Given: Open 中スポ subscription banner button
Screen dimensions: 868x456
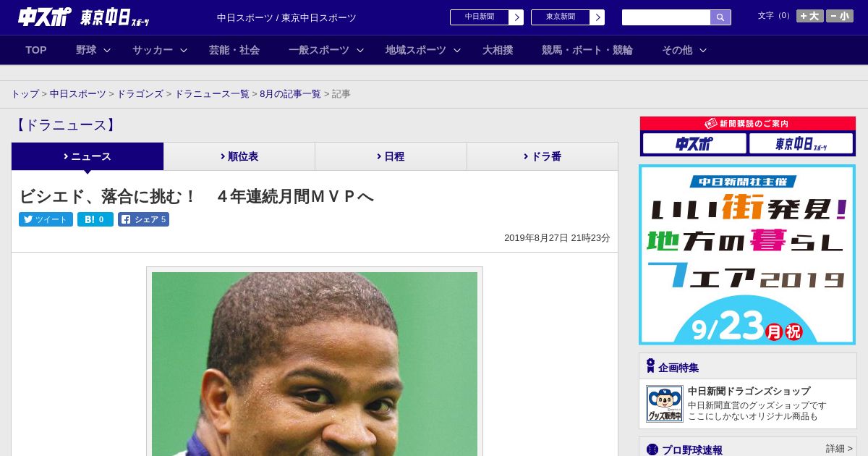Looking at the screenshot, I should 694,143.
